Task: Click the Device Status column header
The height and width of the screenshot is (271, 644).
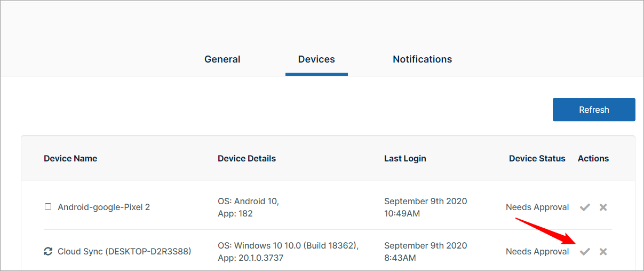Action: pos(537,158)
